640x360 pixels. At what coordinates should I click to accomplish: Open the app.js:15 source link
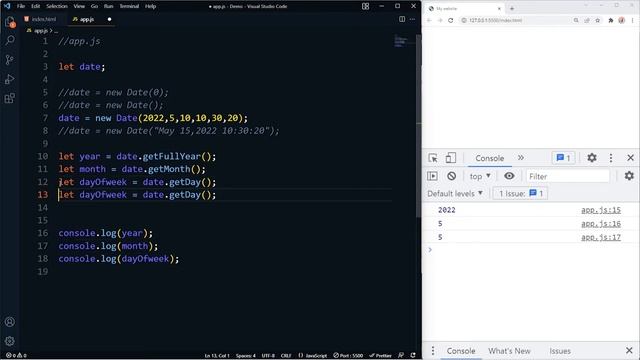(x=601, y=210)
